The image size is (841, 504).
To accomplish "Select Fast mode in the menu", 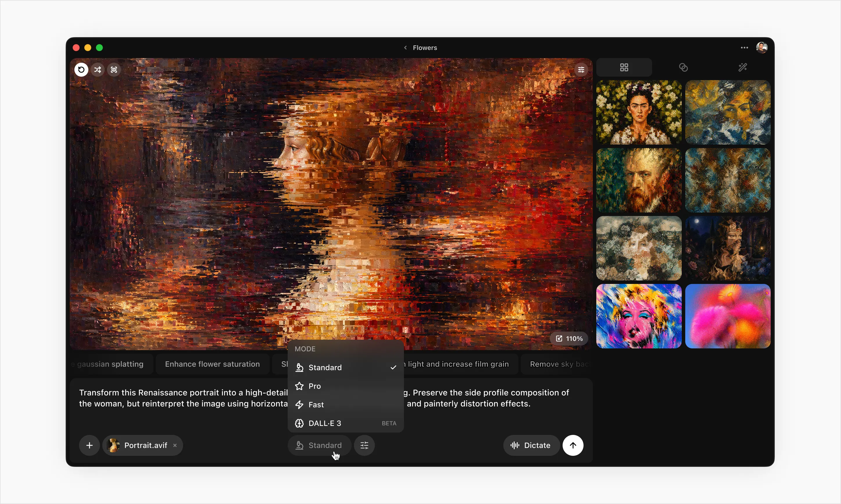I will (346, 404).
